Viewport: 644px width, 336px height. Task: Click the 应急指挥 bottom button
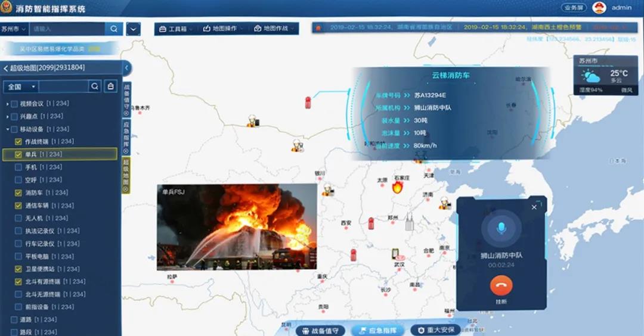[378, 331]
